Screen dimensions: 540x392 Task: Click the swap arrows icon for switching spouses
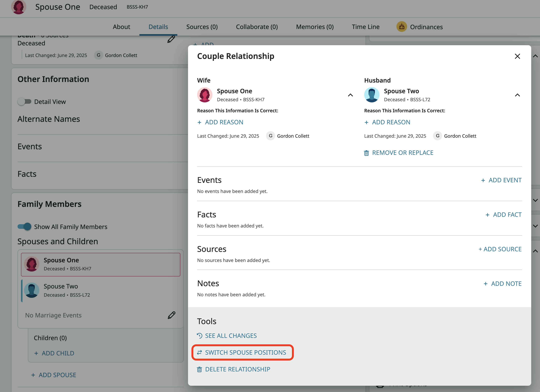tap(199, 352)
